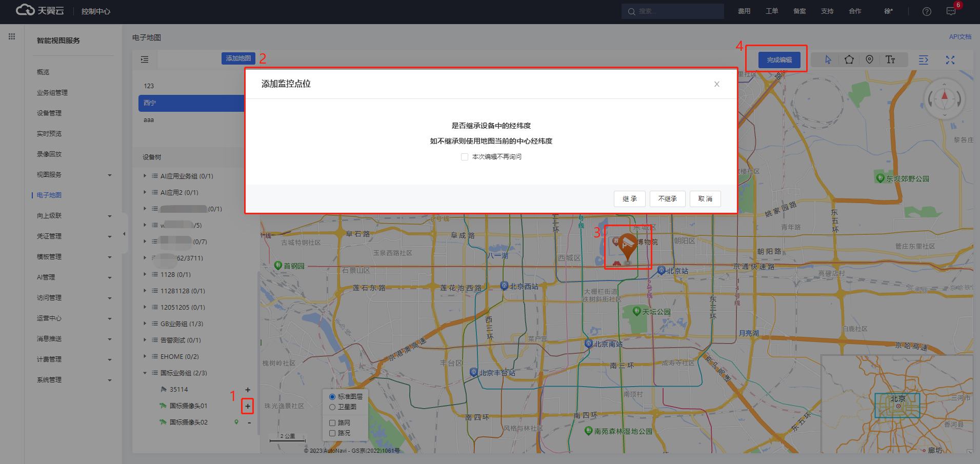This screenshot has width=980, height=464.
Task: Select the location marker tool
Action: tap(869, 60)
